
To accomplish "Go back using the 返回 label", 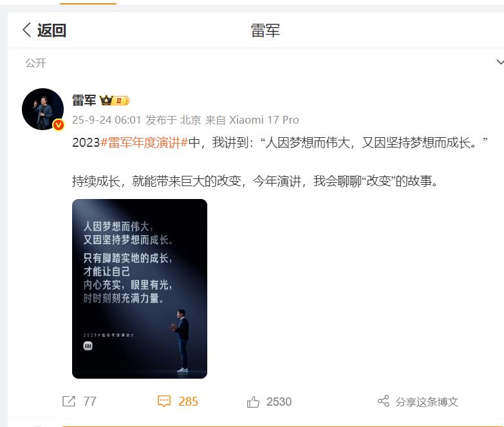I will pyautogui.click(x=51, y=30).
